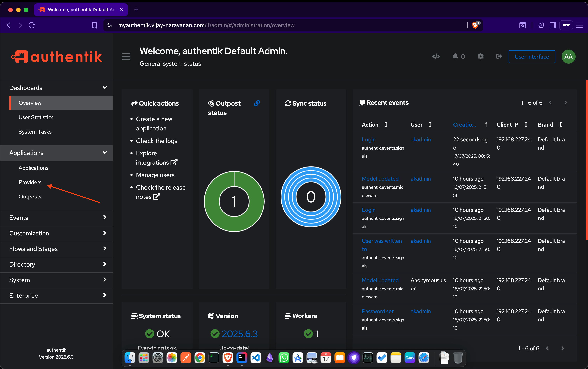Expand Flows and Stages section
This screenshot has height=369, width=588.
pyautogui.click(x=56, y=249)
